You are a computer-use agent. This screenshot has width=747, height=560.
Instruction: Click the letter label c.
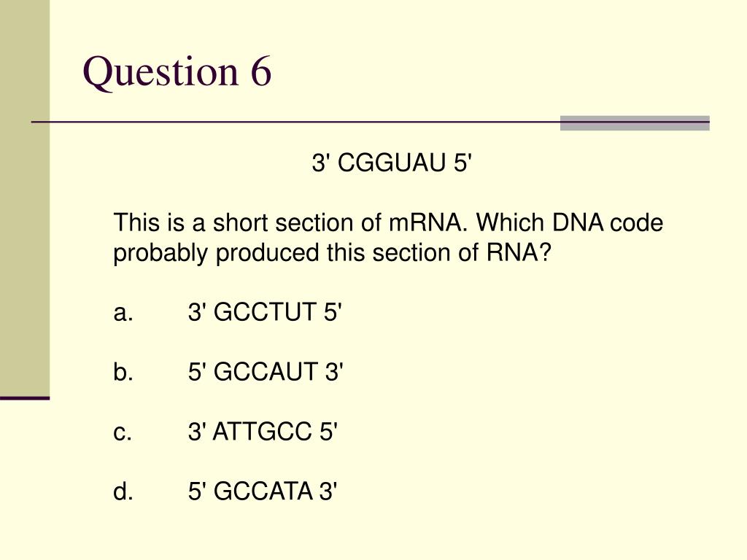(122, 432)
